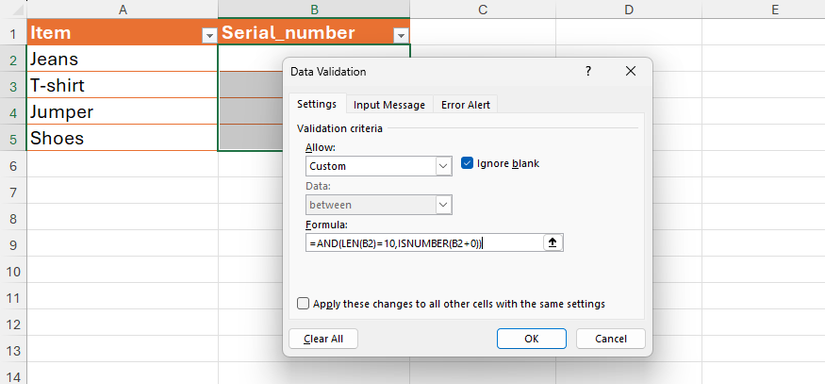Select cell containing Jumper

(122, 112)
